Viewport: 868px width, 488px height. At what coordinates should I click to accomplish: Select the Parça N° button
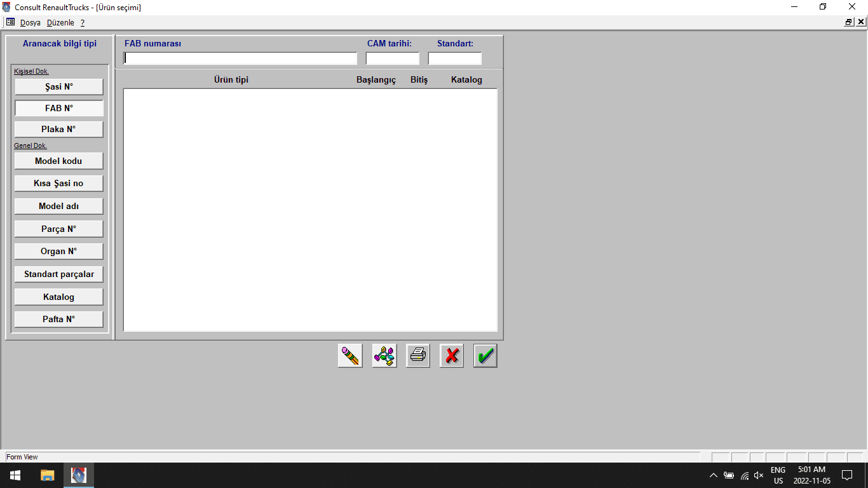tap(59, 229)
